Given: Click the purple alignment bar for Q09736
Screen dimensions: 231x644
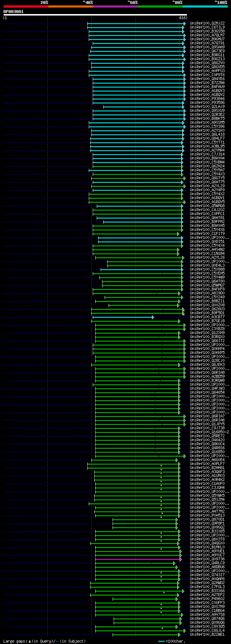Looking at the screenshot, I should (138, 559).
